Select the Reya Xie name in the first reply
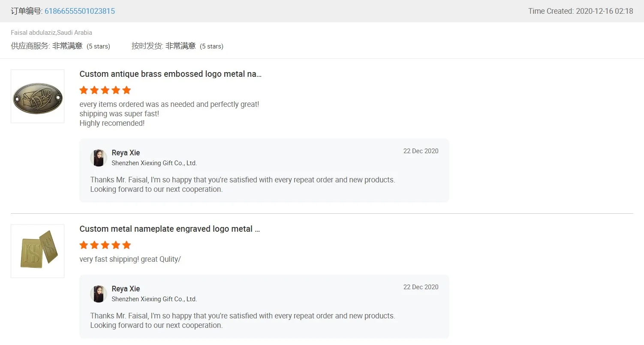Viewport: 644px width, 345px height. tap(126, 153)
